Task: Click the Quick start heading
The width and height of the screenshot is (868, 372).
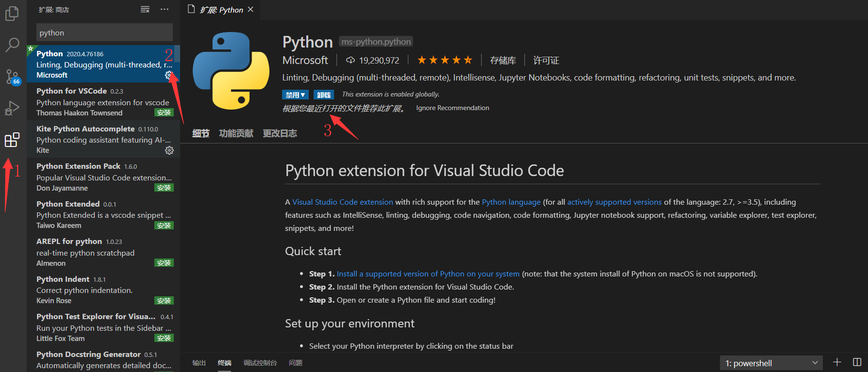Action: point(313,251)
